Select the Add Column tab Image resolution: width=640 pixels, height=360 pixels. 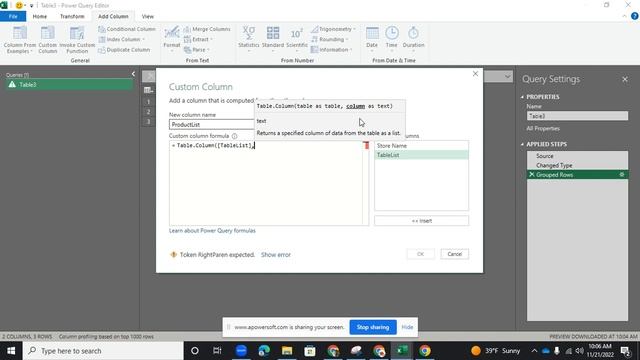click(113, 16)
